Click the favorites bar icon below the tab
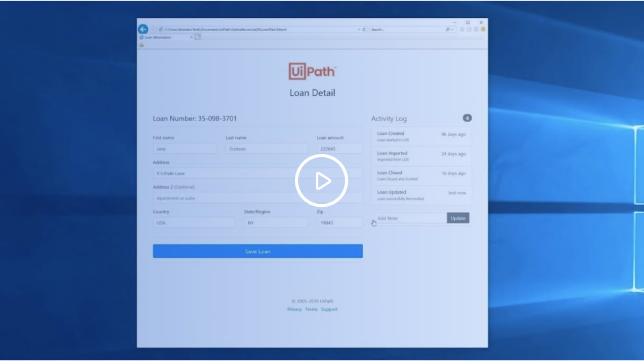The height and width of the screenshot is (362, 644). [141, 45]
